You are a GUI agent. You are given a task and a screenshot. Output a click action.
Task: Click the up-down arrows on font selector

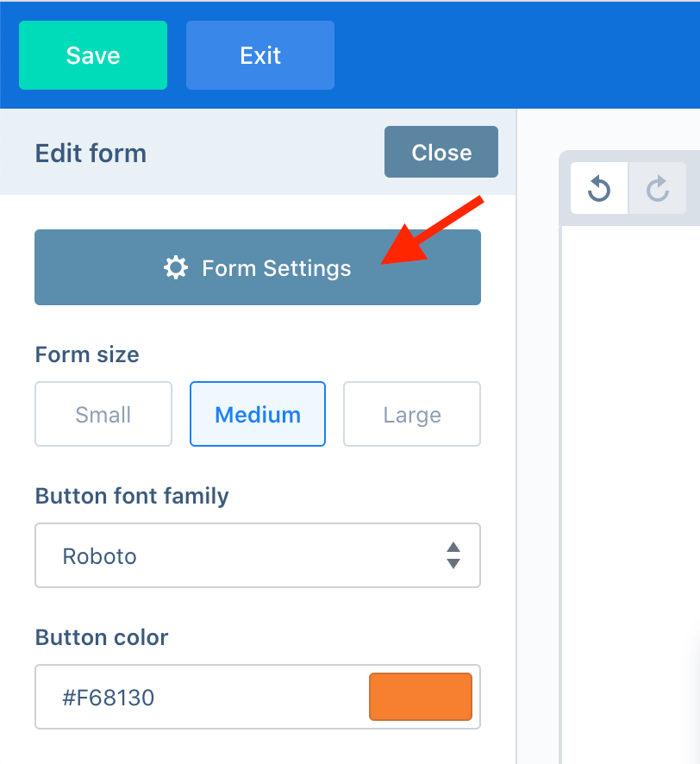453,555
